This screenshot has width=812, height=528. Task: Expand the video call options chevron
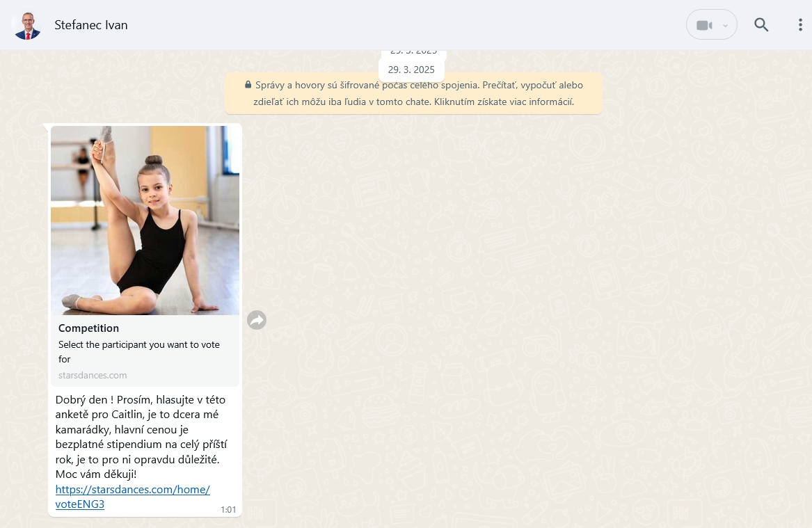pos(725,26)
